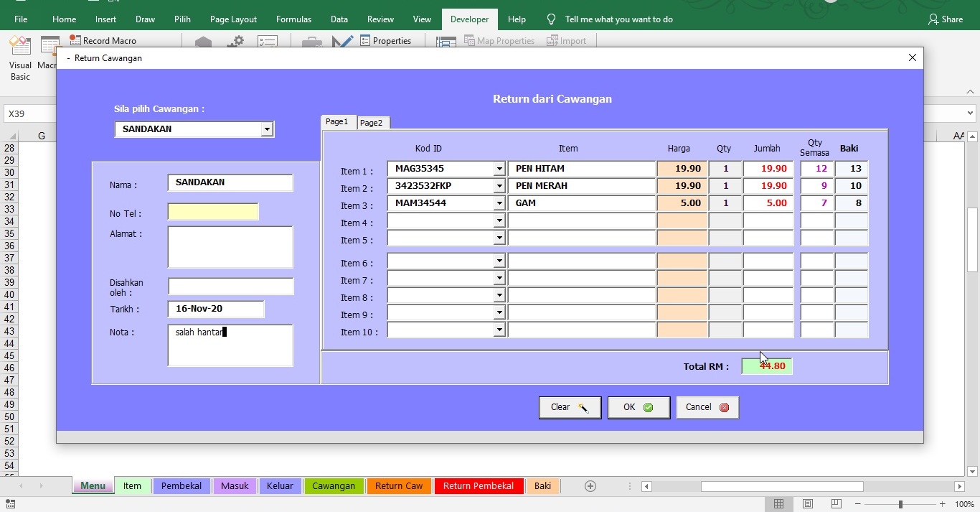Click the Disahkan oleh input field

231,286
